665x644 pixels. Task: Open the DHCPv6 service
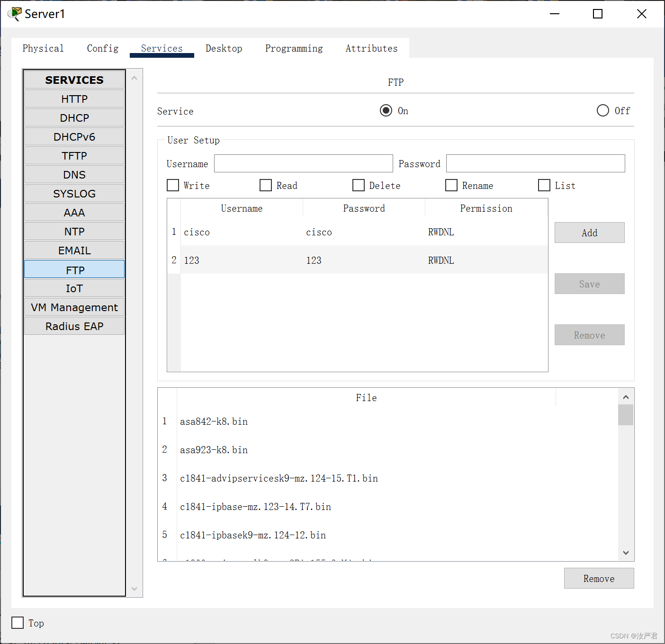(x=74, y=137)
